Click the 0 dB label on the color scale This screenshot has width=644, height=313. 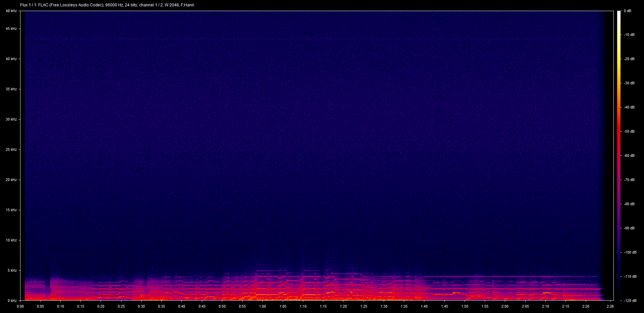pyautogui.click(x=627, y=11)
